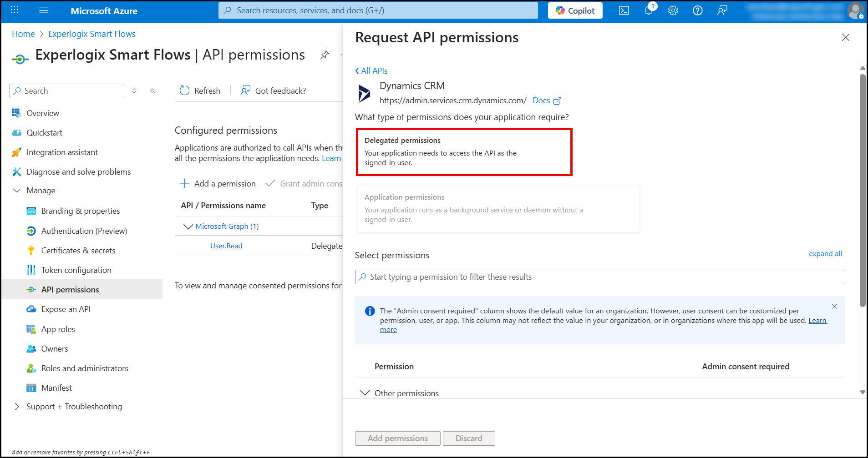Open the Azure portal apps grid icon

(15, 10)
